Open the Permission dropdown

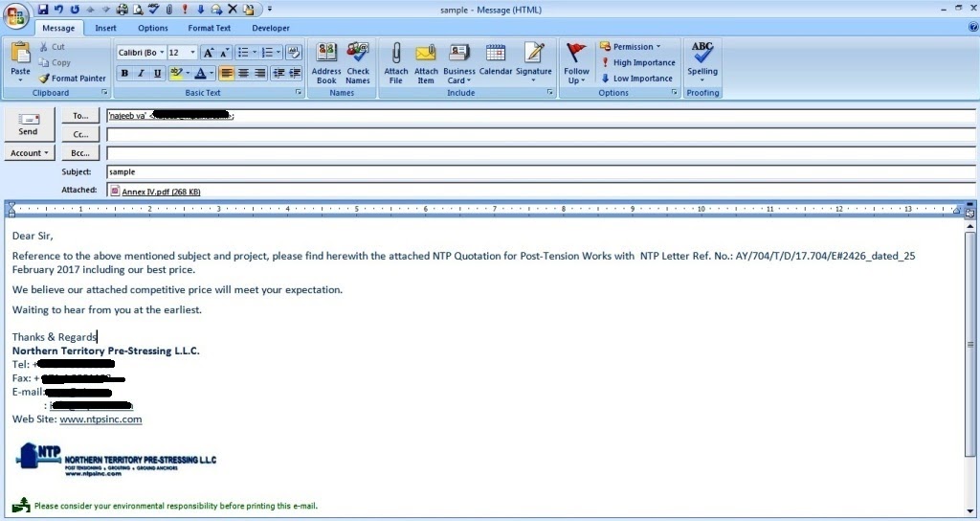coord(631,46)
